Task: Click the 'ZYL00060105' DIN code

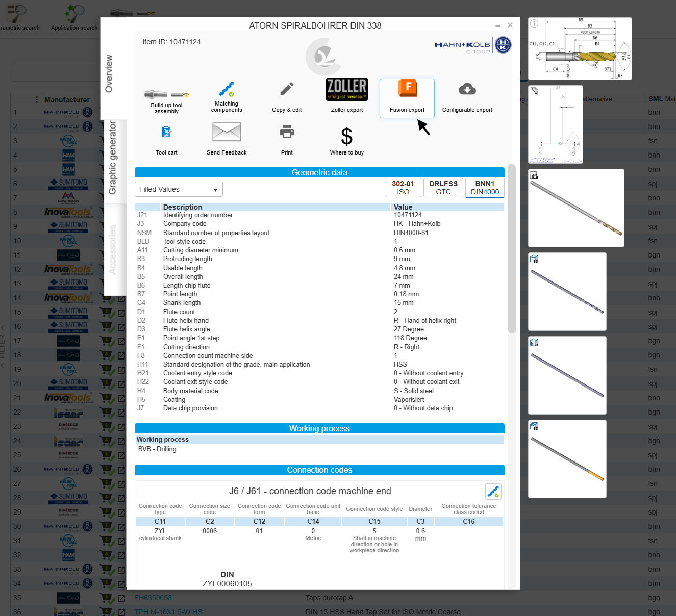Action: (227, 584)
